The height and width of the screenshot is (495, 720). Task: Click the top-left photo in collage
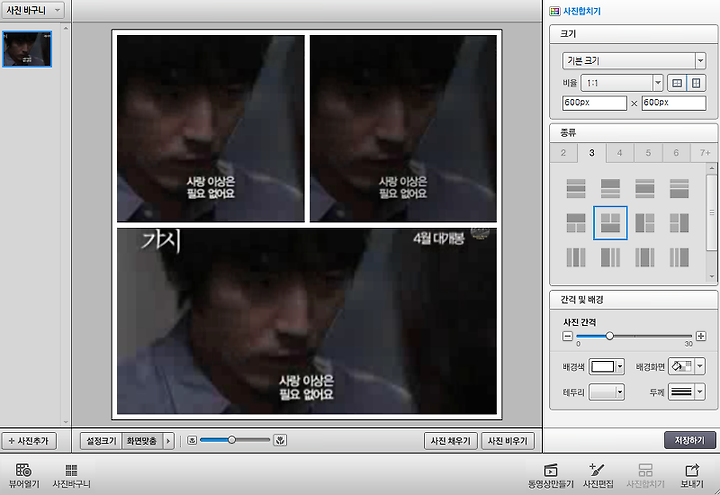coord(211,129)
